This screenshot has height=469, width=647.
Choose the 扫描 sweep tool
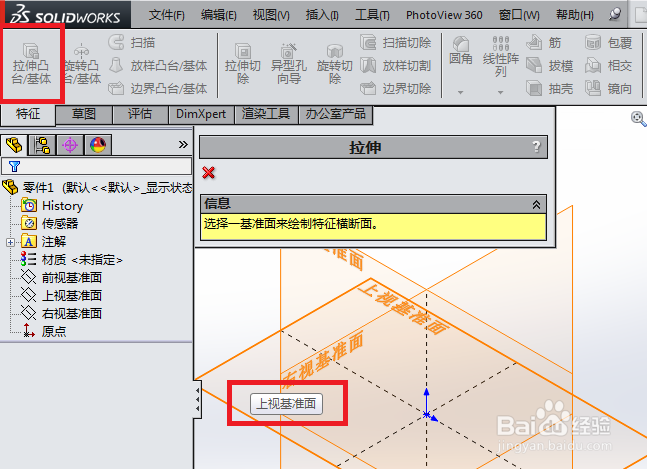pos(132,42)
